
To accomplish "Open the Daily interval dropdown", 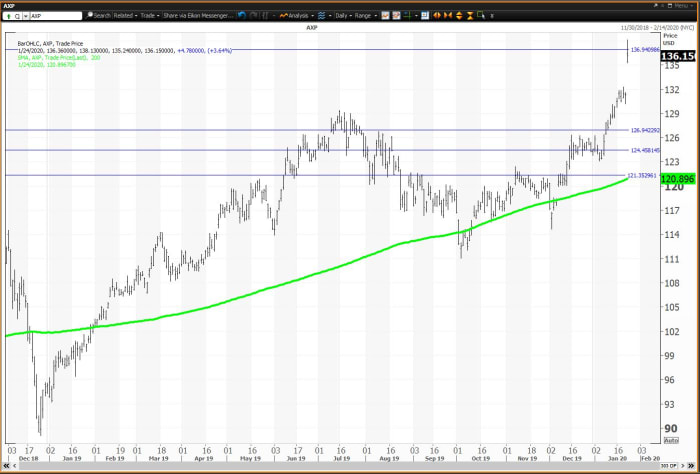I will coord(342,16).
